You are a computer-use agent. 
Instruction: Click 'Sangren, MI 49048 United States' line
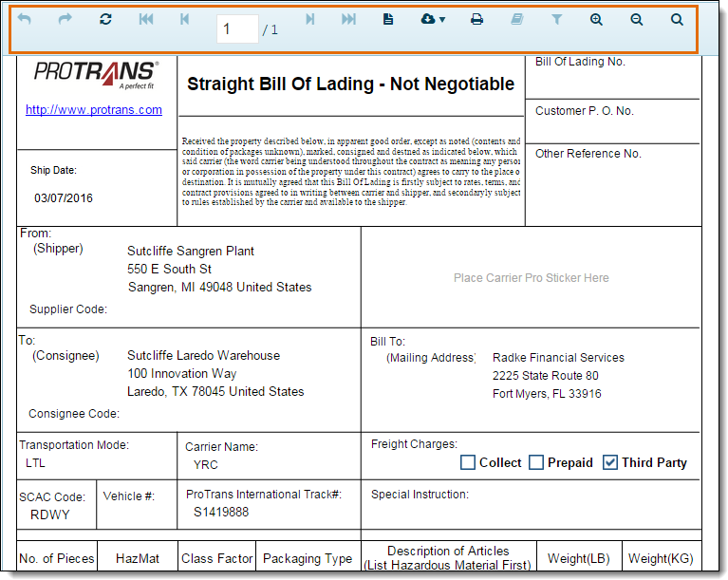point(219,288)
